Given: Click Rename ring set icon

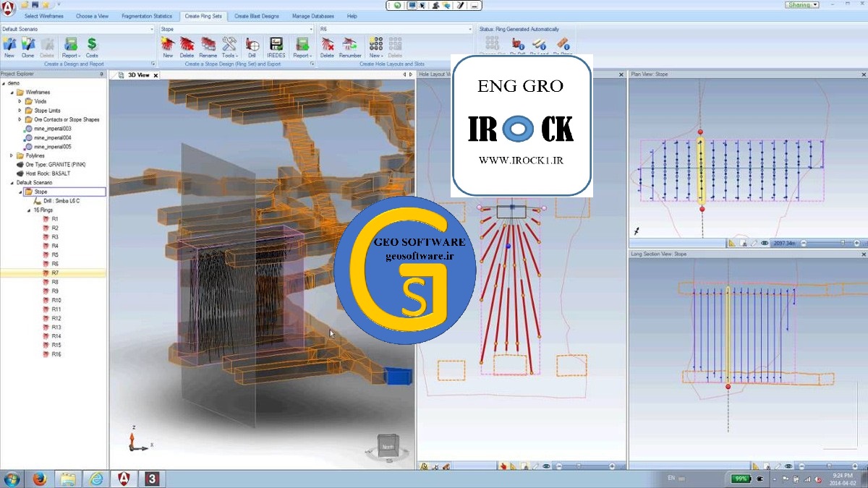Looking at the screenshot, I should point(208,46).
